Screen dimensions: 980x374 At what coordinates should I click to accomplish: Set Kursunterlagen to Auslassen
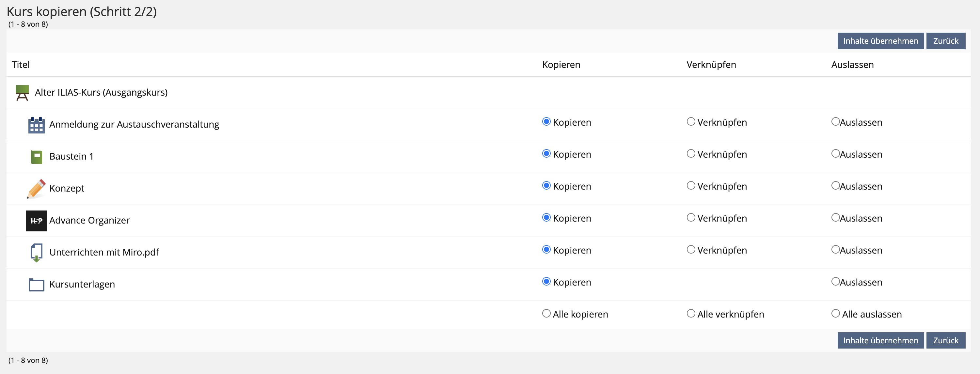coord(835,282)
